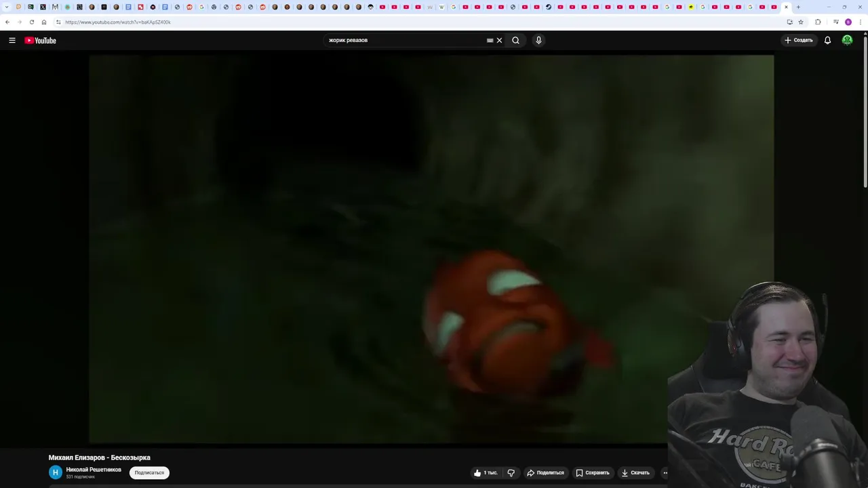Click the Создать create button
The image size is (868, 488).
coord(798,41)
